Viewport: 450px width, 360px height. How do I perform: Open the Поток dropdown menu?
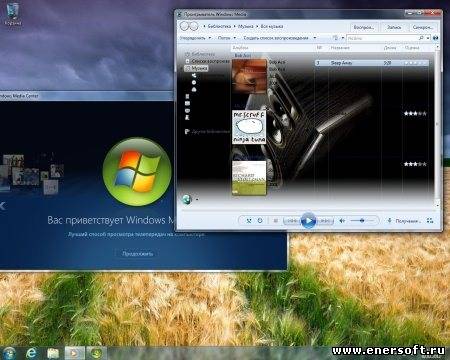pos(227,38)
